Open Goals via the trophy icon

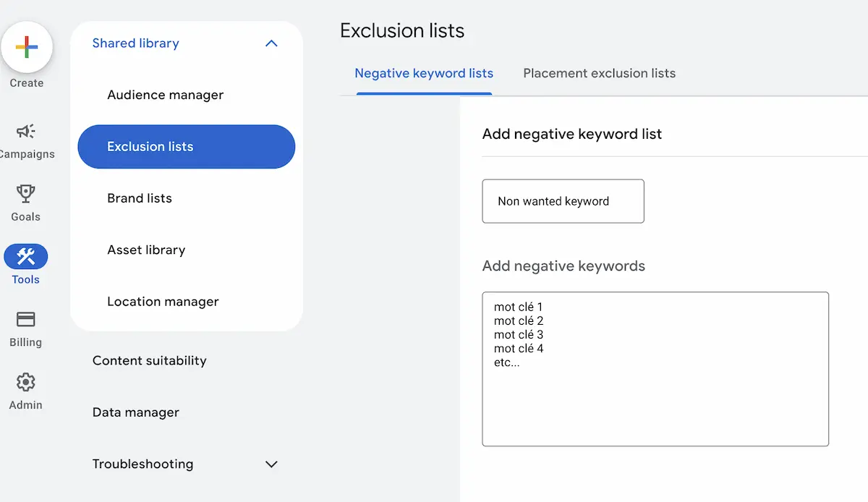point(26,194)
